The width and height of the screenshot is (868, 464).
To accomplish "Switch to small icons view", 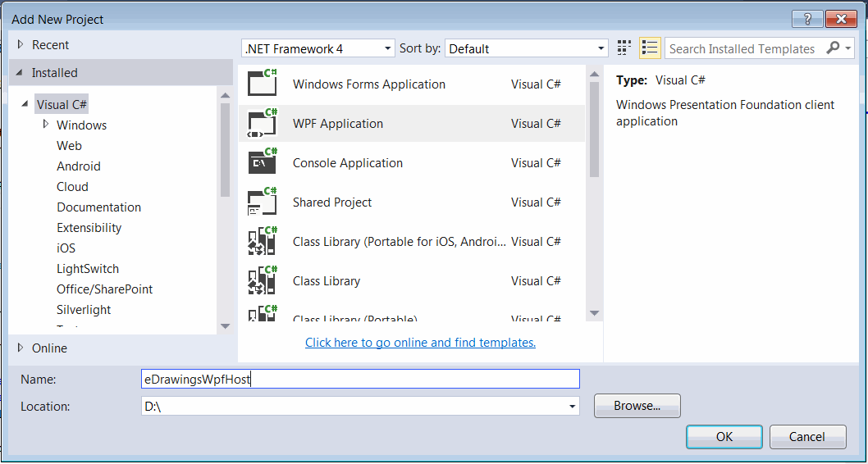I will [624, 48].
